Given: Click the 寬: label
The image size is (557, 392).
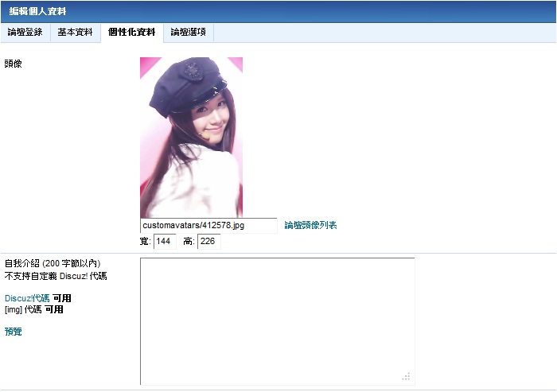Looking at the screenshot, I should pos(146,242).
